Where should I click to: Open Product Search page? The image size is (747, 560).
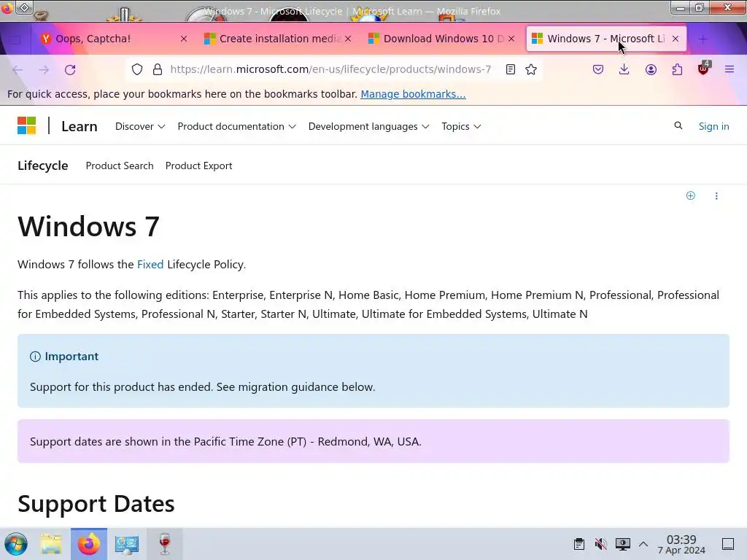(120, 166)
